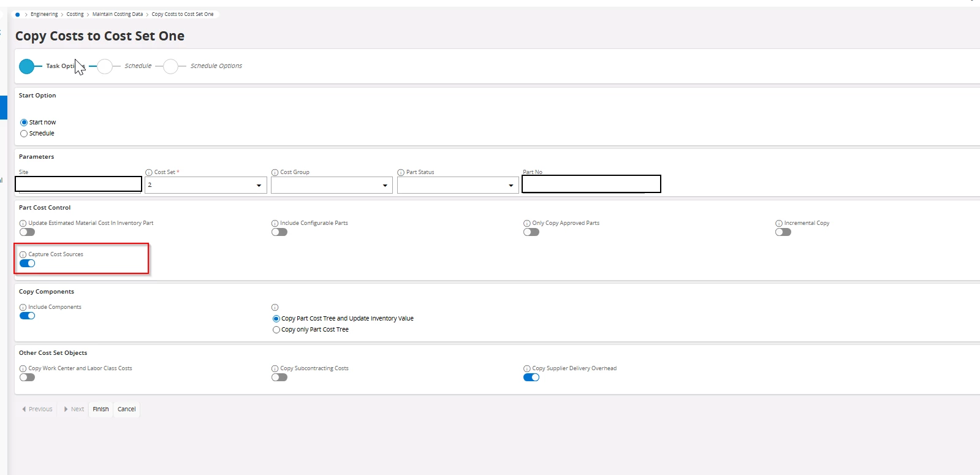Click Copy Costs to Cost Set One breadcrumb
This screenshot has height=475, width=980.
pos(183,14)
